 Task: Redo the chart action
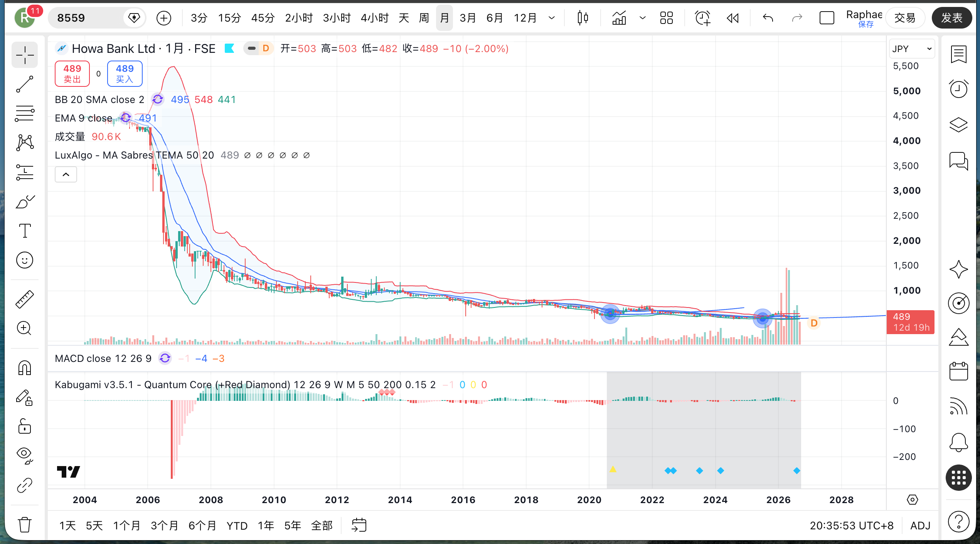pos(797,18)
